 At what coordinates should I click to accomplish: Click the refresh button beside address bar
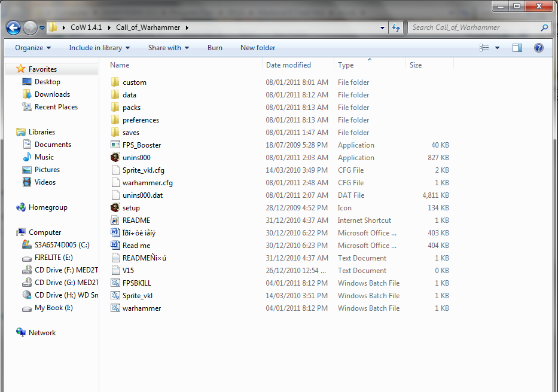[396, 27]
